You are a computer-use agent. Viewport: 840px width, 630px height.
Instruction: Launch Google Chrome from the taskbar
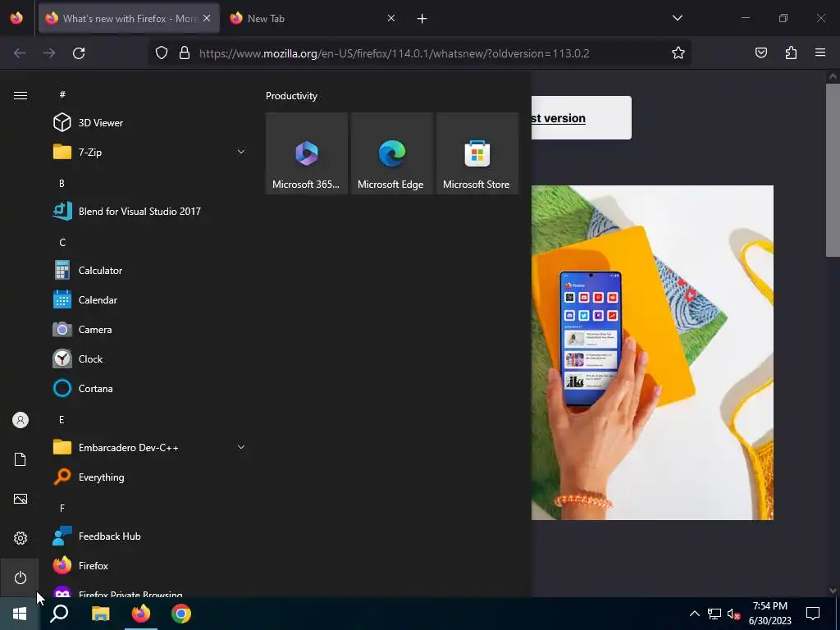(x=181, y=614)
